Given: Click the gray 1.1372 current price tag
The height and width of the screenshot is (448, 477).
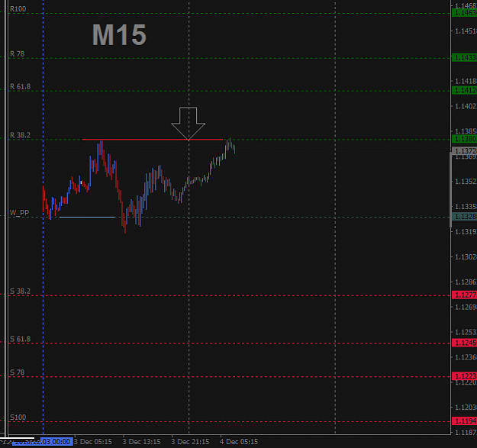Looking at the screenshot, I should [x=465, y=151].
